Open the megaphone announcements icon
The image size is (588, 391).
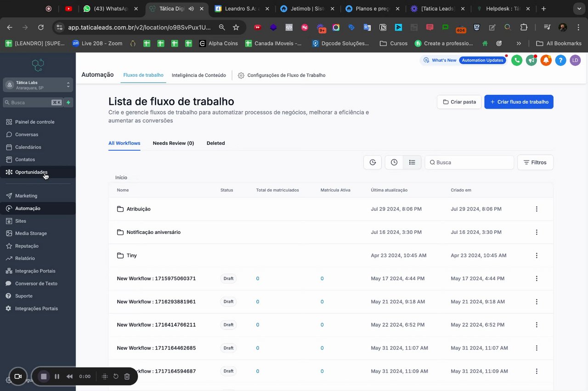tap(531, 60)
